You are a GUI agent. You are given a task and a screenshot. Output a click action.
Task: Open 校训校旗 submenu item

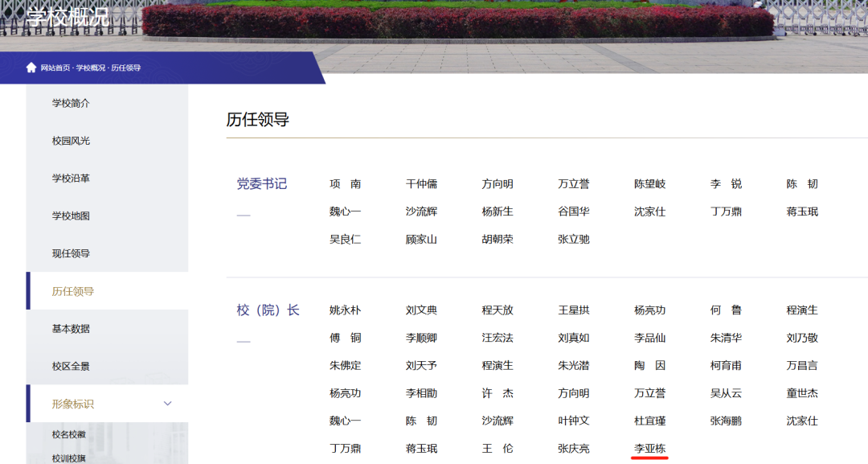(x=69, y=458)
